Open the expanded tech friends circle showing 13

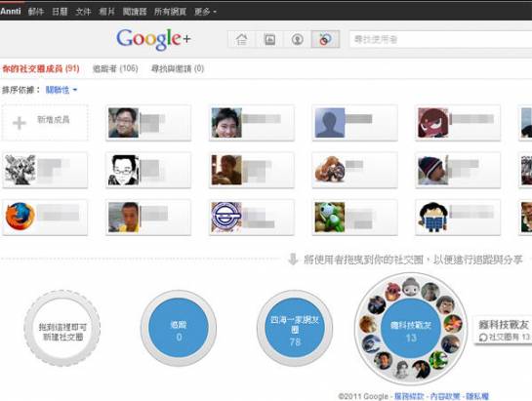point(411,328)
